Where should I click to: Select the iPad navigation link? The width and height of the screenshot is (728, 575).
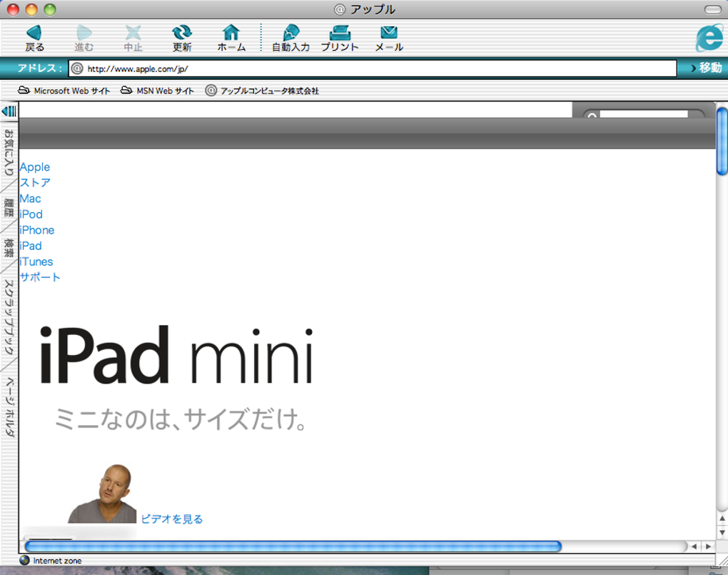[x=31, y=246]
